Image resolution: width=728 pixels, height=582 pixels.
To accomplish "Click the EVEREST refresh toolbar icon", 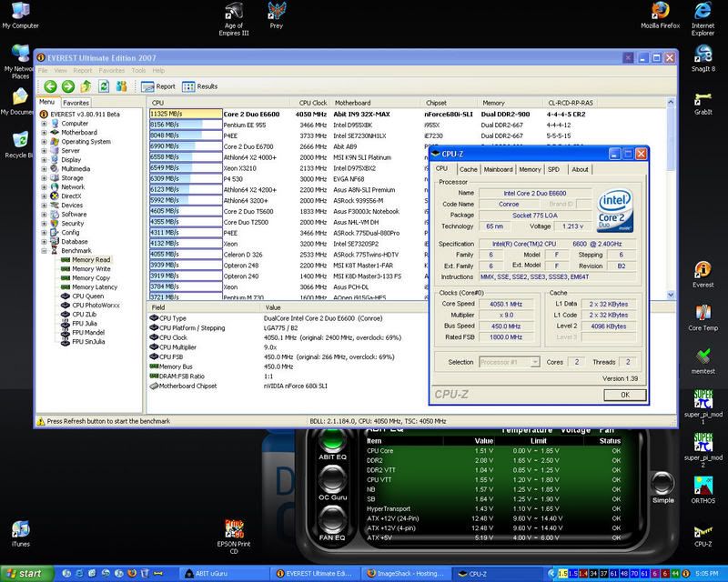I will (104, 86).
